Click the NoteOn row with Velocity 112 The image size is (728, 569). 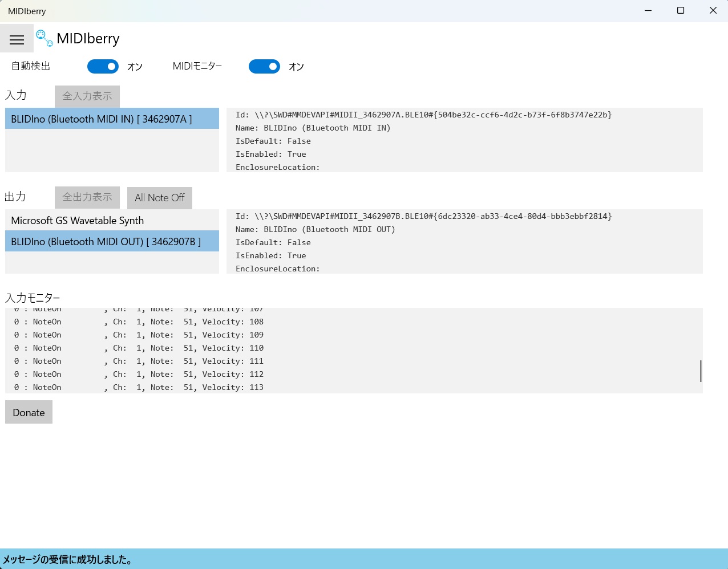139,374
